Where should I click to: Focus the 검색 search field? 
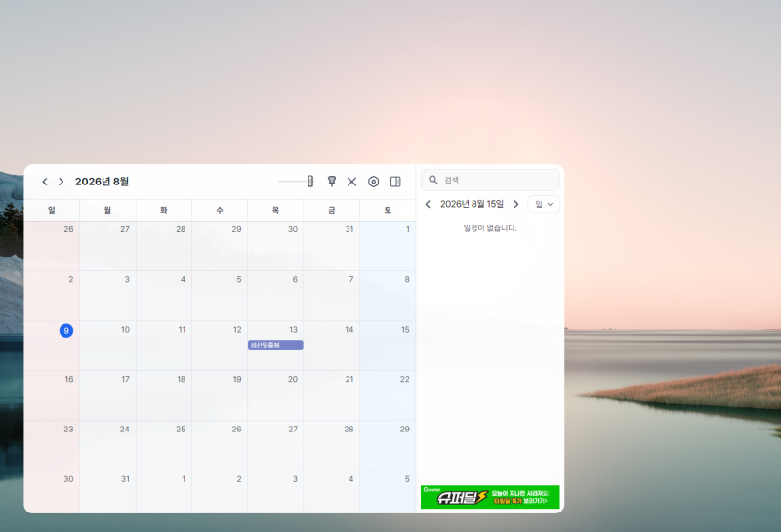tap(490, 180)
